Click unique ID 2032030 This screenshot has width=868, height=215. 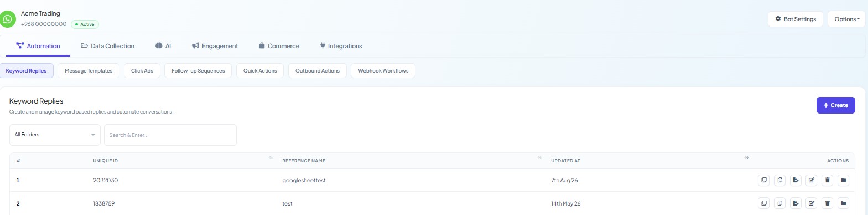(105, 181)
